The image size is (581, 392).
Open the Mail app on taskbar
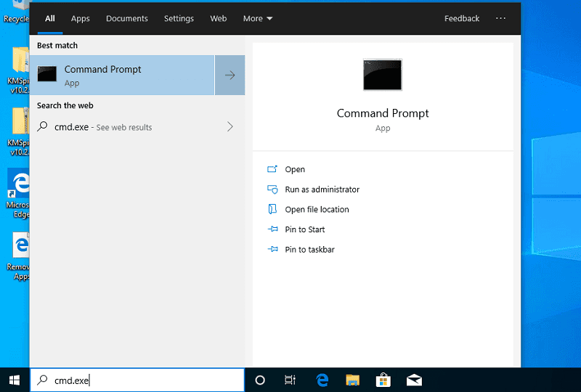click(x=414, y=380)
